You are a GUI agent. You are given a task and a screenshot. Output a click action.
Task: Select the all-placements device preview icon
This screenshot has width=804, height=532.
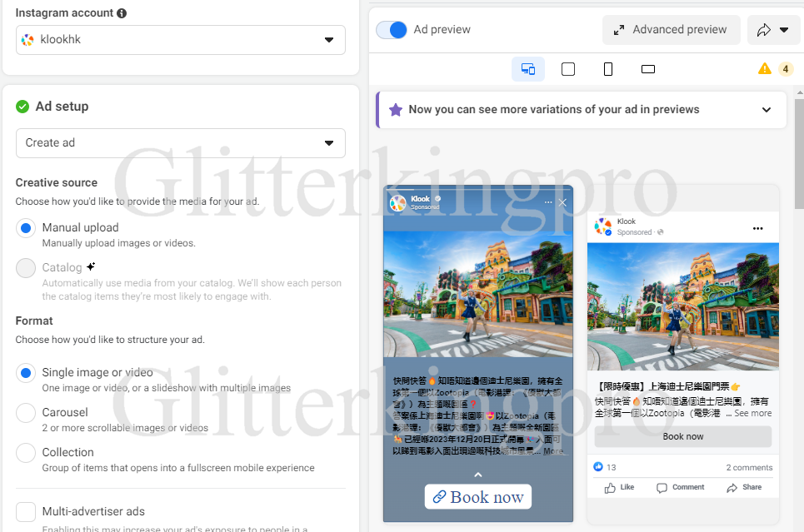coord(528,69)
